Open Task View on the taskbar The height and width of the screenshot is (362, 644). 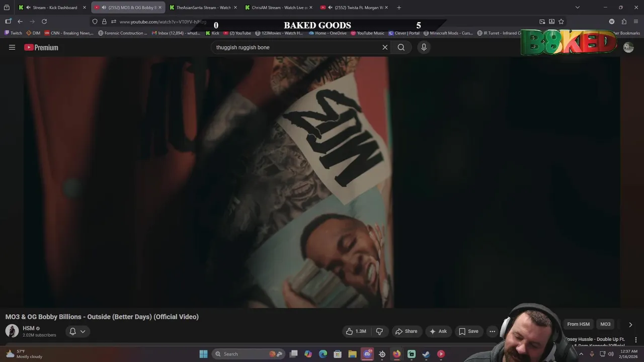[x=294, y=354]
